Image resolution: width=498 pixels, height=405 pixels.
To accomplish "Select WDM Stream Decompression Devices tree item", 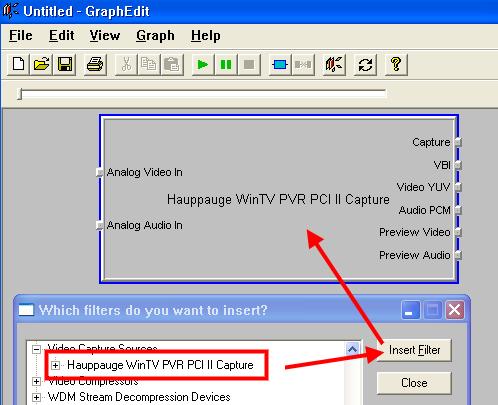I will click(x=139, y=397).
